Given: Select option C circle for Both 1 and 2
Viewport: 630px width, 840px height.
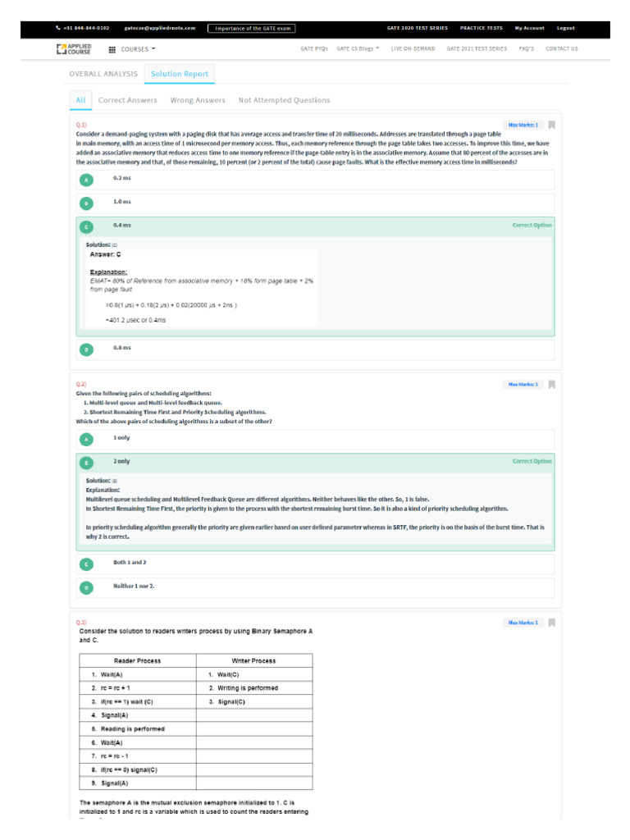Looking at the screenshot, I should 86,564.
